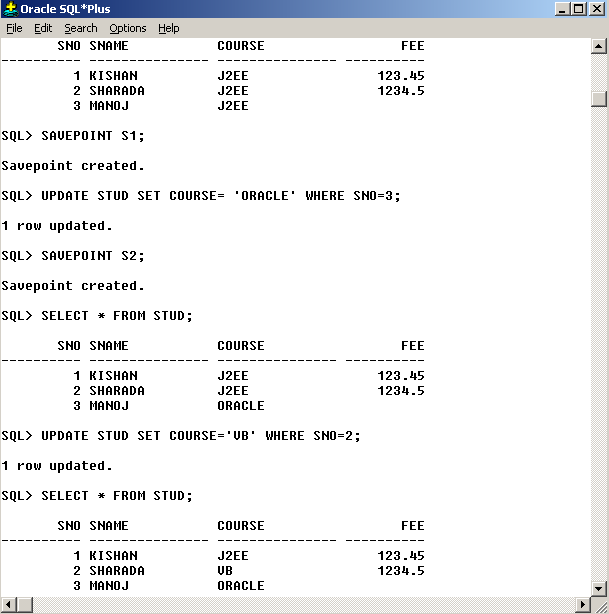Open the Help menu
Screen dimensions: 609x614
tap(169, 28)
